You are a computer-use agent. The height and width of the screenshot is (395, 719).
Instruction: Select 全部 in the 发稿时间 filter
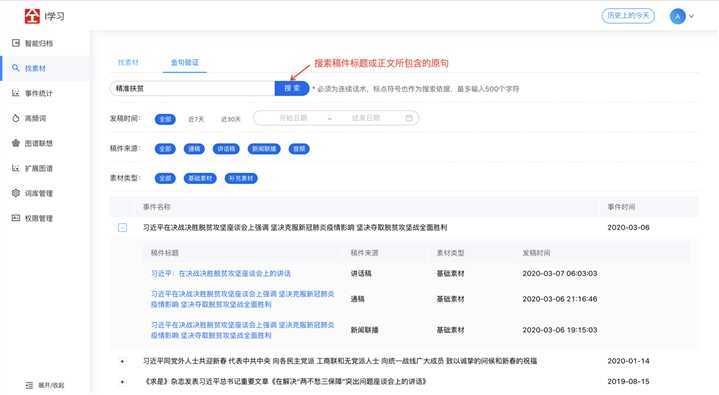165,119
